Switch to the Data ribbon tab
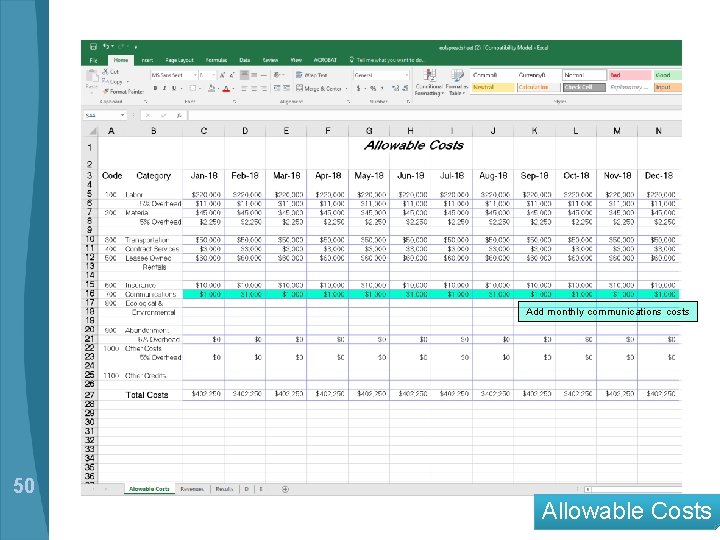The image size is (720, 540). 245,60
